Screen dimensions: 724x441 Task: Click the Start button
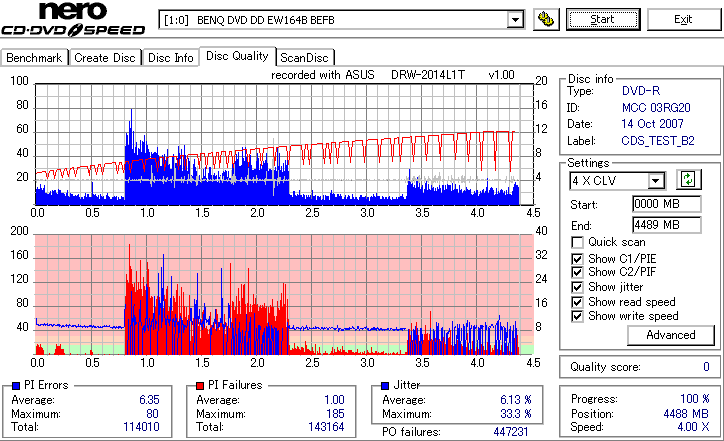603,19
